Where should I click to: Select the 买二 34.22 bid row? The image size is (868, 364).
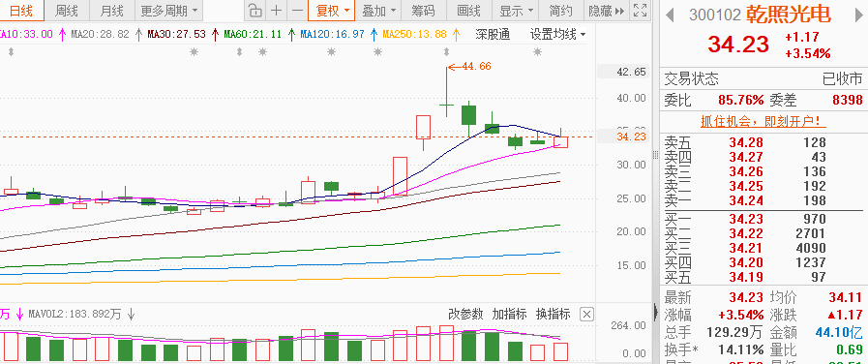click(x=763, y=233)
